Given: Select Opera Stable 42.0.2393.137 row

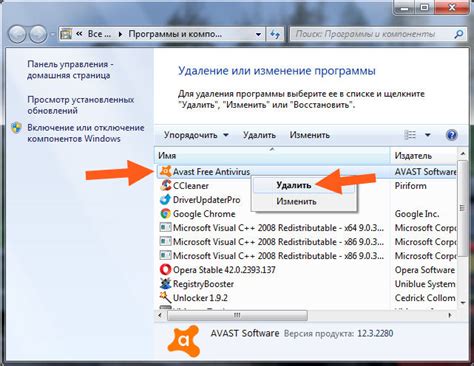Looking at the screenshot, I should [x=306, y=270].
